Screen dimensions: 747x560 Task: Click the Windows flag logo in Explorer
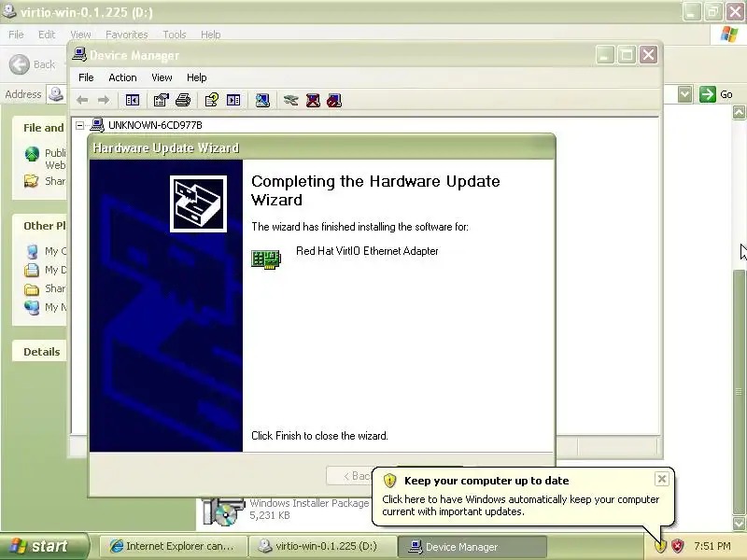729,34
